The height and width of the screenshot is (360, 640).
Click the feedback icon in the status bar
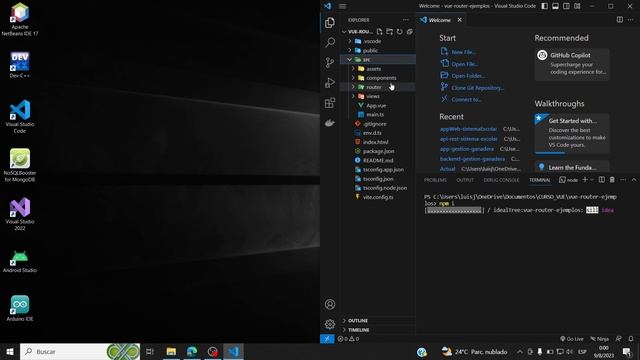pyautogui.click(x=619, y=339)
